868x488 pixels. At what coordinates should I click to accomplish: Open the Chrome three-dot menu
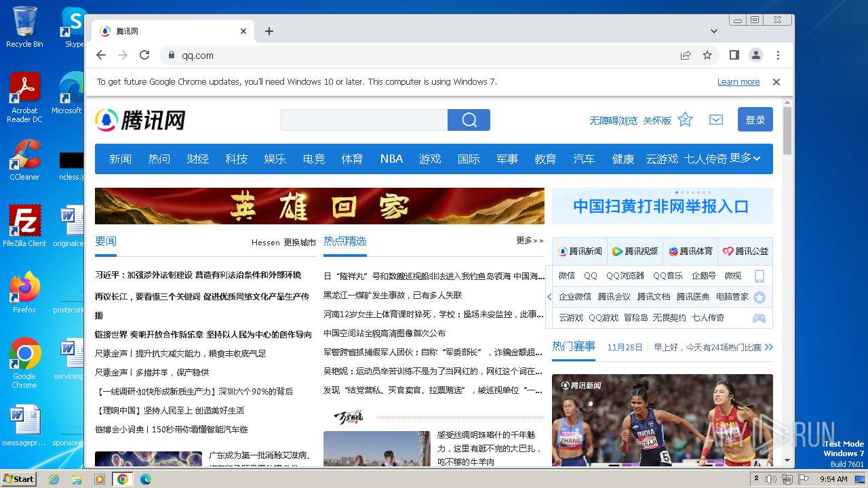tap(778, 55)
